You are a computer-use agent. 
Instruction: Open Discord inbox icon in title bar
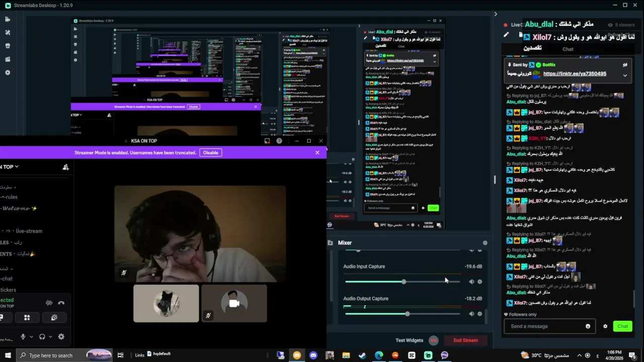[x=267, y=141]
